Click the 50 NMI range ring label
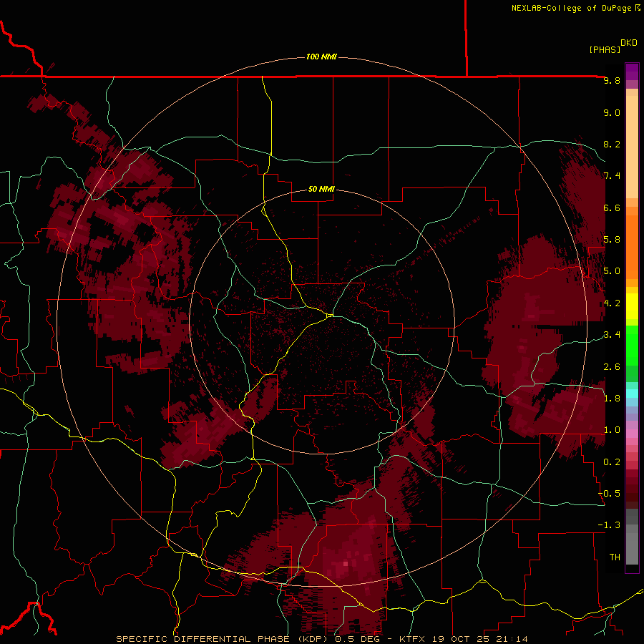The image size is (644, 644). click(321, 190)
